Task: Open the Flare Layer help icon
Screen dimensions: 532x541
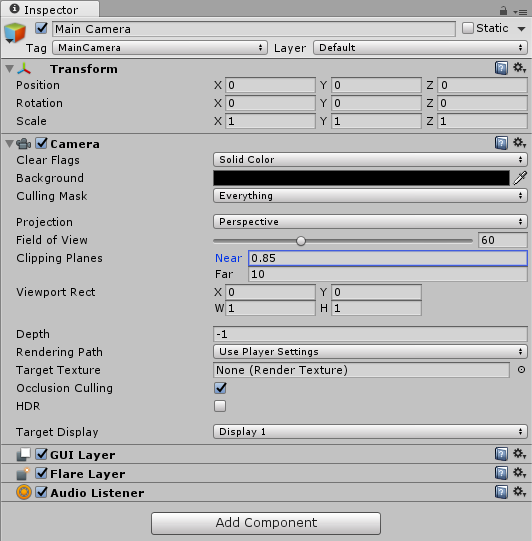Action: tap(501, 473)
